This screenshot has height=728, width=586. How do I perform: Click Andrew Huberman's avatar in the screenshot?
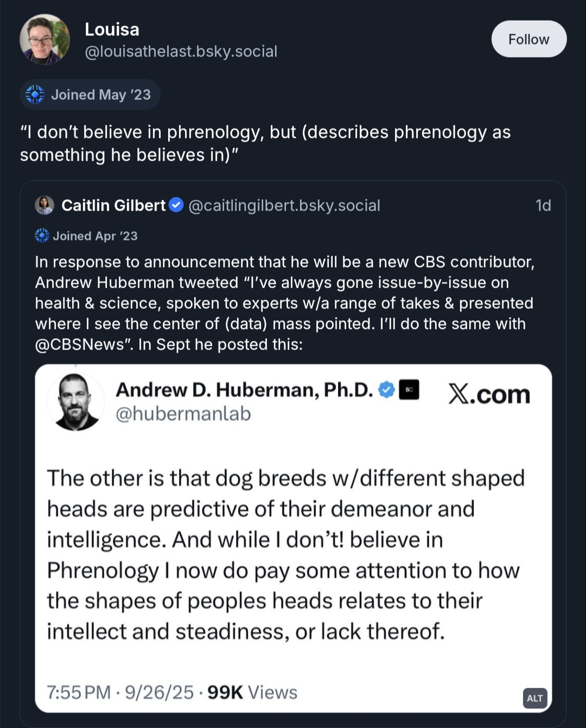pyautogui.click(x=75, y=402)
